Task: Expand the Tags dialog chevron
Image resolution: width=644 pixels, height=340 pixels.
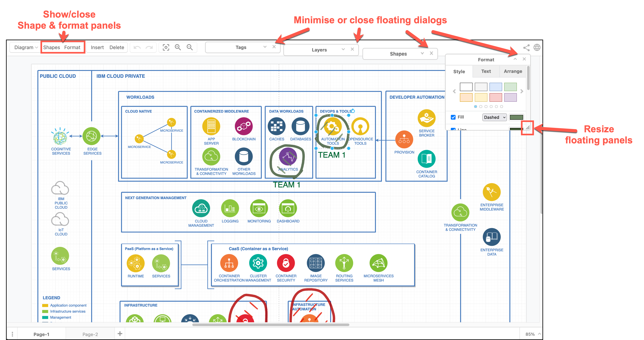Action: pyautogui.click(x=265, y=47)
